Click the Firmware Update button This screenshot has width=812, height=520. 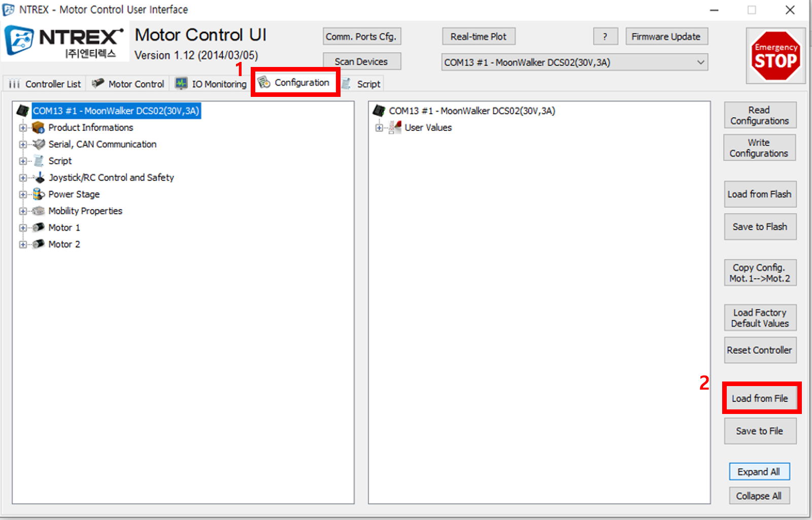point(666,36)
